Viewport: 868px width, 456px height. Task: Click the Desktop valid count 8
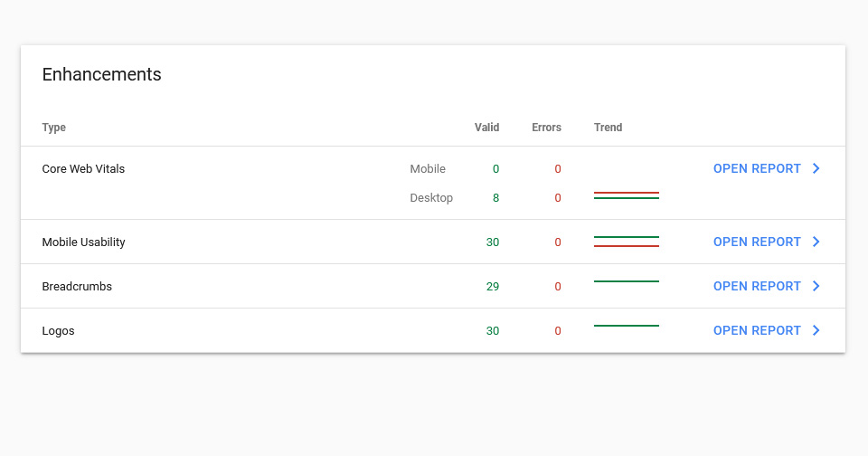pos(496,198)
